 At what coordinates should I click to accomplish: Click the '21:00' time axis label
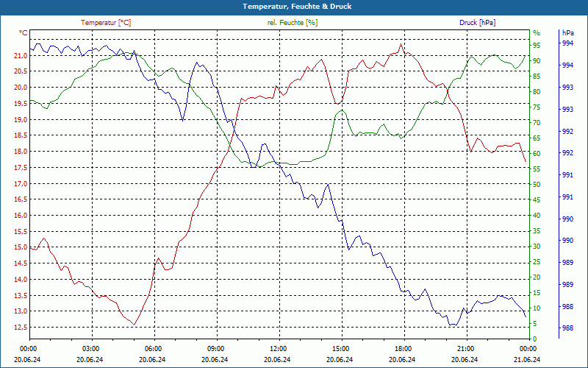coord(465,348)
